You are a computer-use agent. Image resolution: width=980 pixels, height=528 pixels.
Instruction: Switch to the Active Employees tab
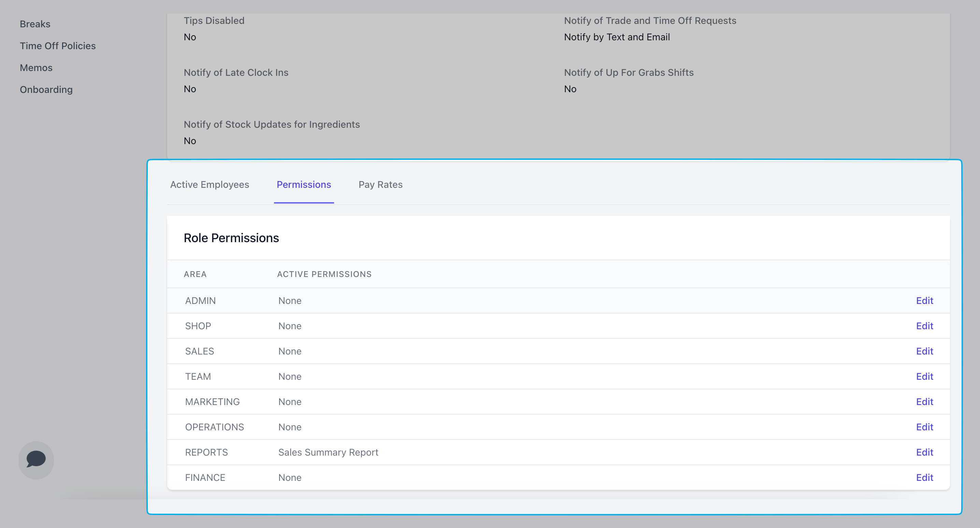point(209,185)
